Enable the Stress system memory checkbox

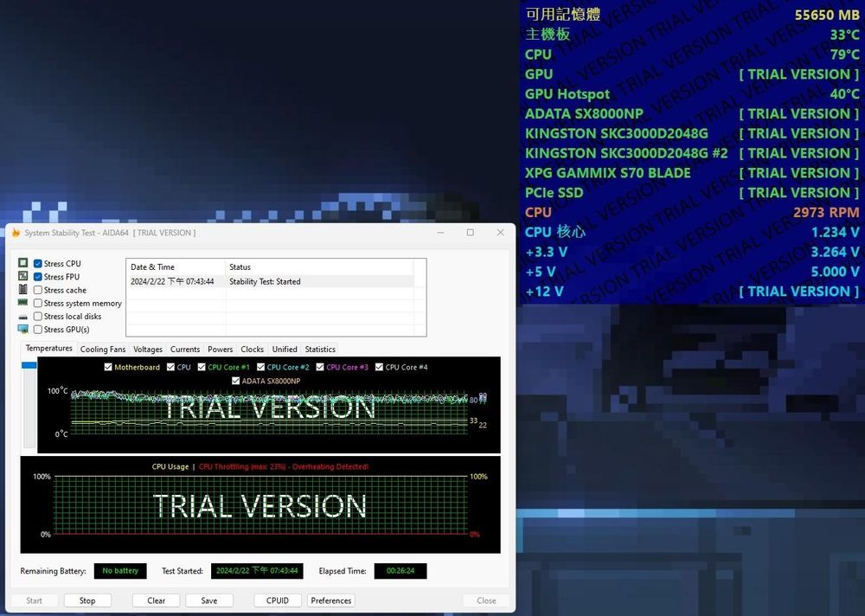point(36,303)
